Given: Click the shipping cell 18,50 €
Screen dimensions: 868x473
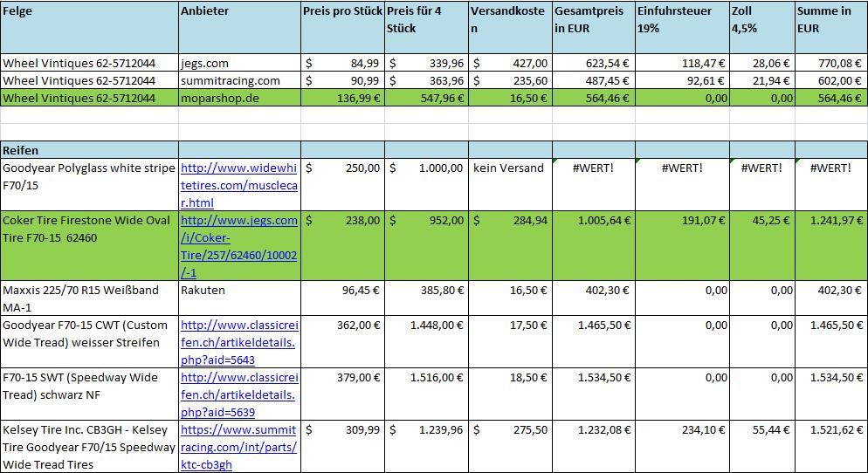Looking at the screenshot, I should tap(510, 394).
